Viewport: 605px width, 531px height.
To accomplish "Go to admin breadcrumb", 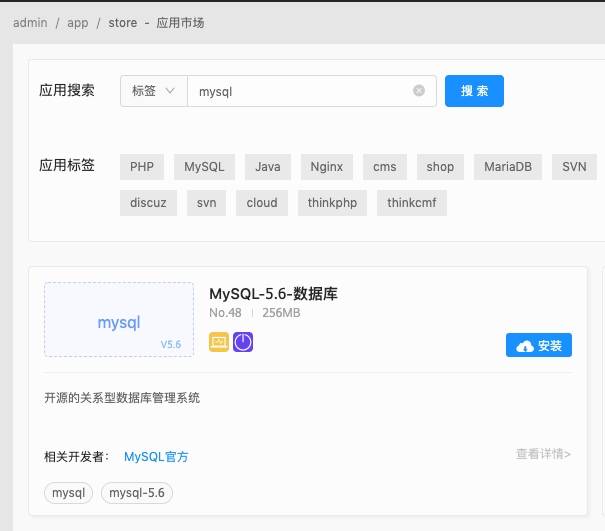I will [x=30, y=23].
